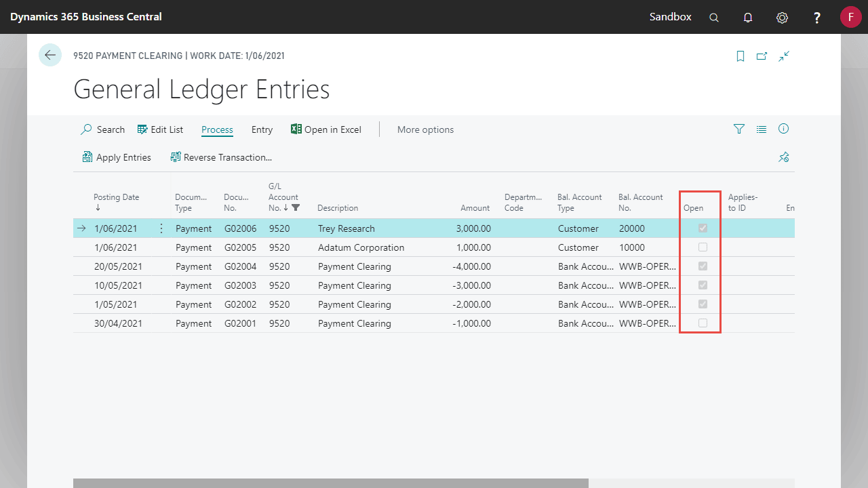Open Description column header menu

338,208
